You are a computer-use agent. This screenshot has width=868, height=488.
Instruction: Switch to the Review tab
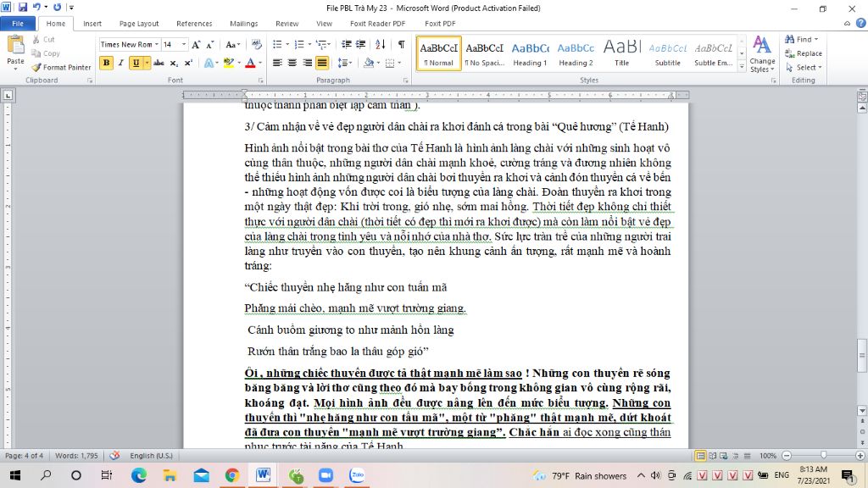pyautogui.click(x=287, y=23)
